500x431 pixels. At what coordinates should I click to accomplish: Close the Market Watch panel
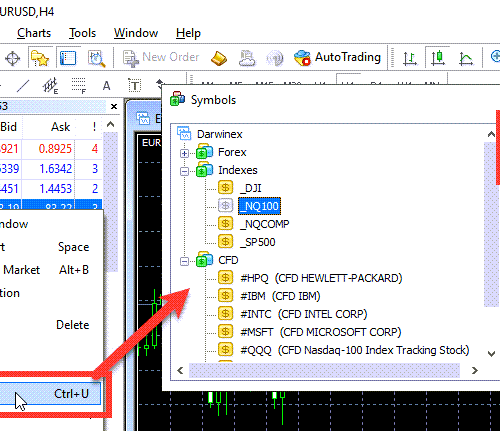[x=114, y=107]
